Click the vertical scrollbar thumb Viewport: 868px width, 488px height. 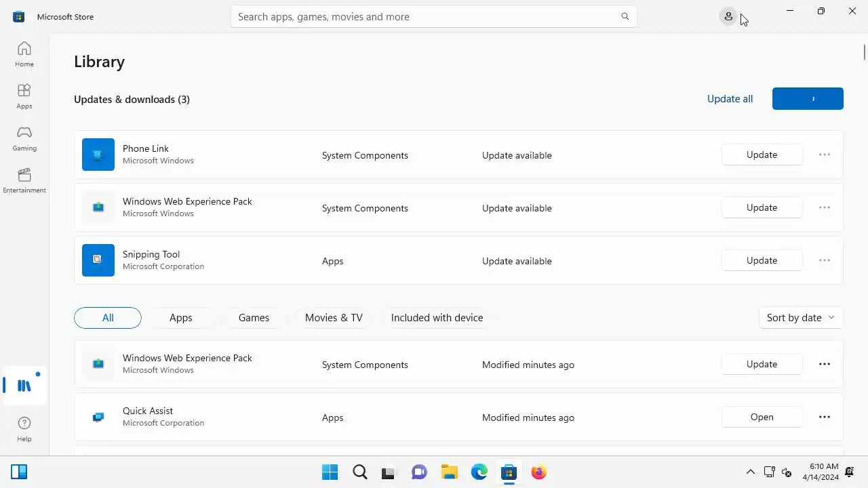click(x=865, y=52)
